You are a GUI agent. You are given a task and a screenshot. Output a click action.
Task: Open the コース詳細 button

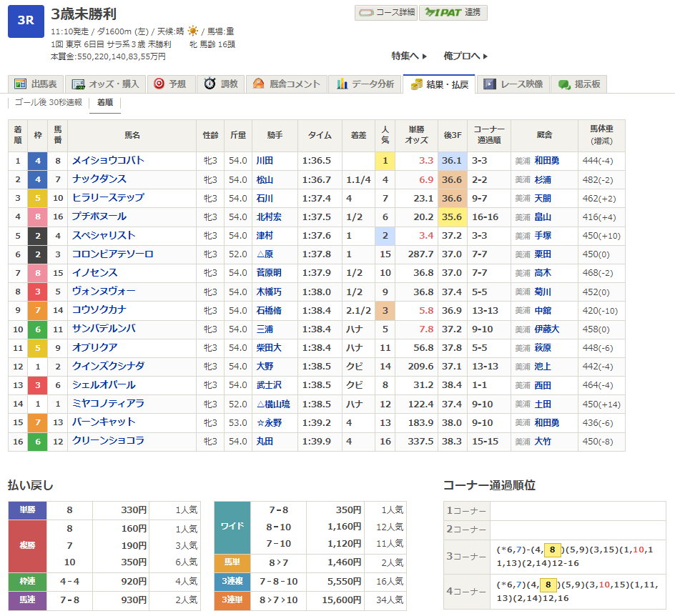pyautogui.click(x=385, y=13)
